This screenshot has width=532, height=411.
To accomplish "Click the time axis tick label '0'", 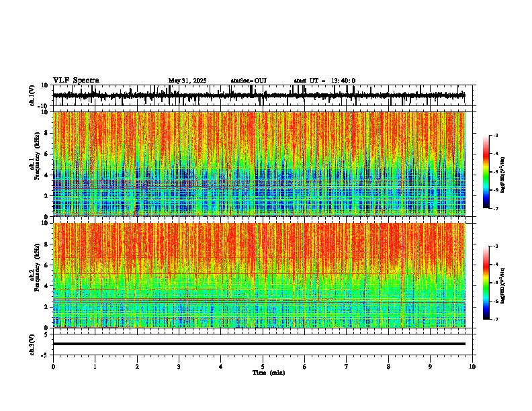I will coord(53,367).
